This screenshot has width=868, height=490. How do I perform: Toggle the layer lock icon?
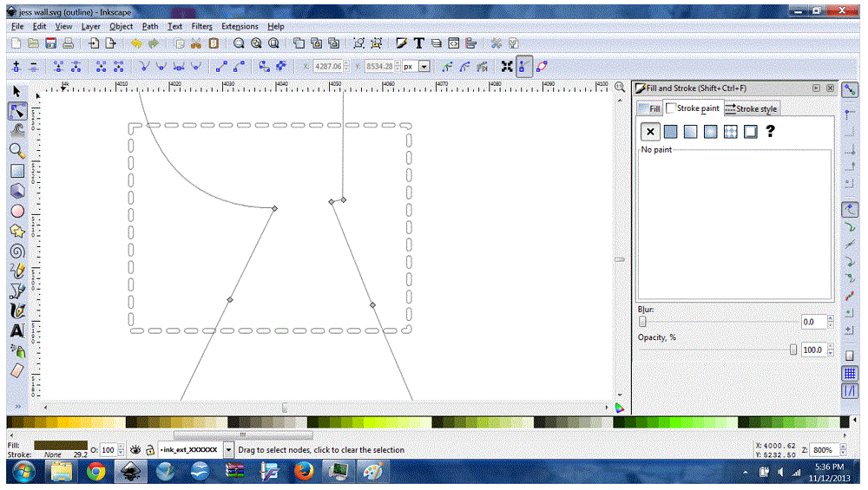[150, 450]
